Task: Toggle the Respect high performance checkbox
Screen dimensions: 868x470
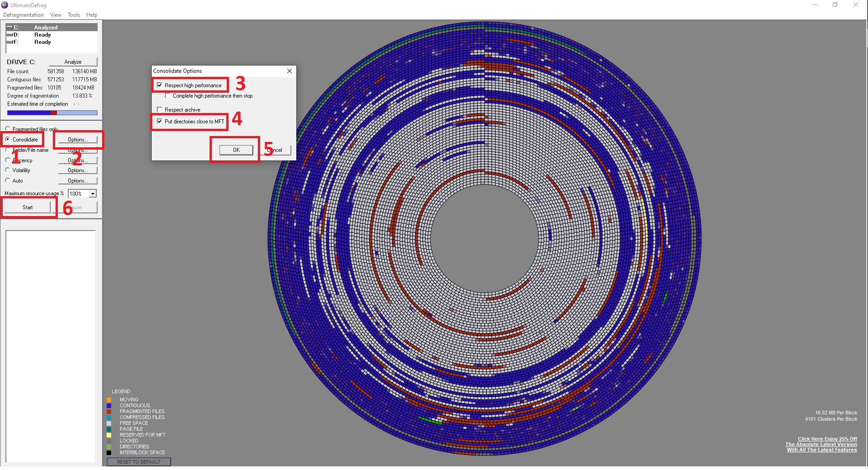Action: point(159,85)
